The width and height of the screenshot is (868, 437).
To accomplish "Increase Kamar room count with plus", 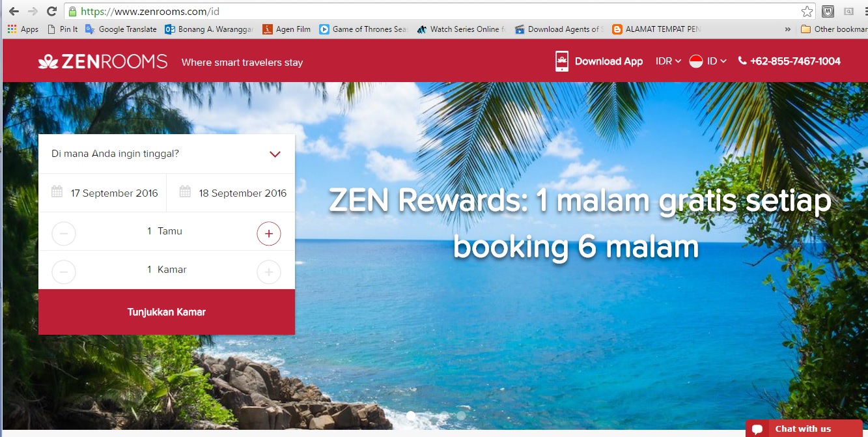I will click(x=269, y=272).
